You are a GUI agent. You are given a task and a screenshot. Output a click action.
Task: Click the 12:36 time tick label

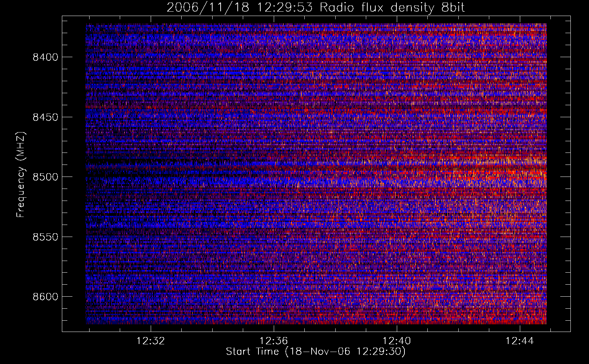click(x=273, y=341)
